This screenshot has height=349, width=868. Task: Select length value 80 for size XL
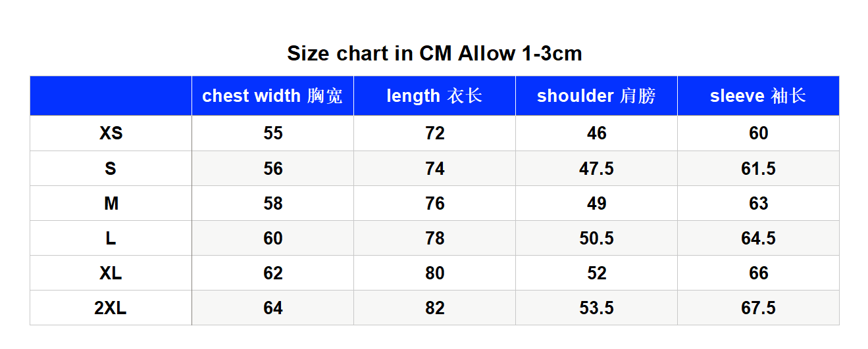point(434,273)
